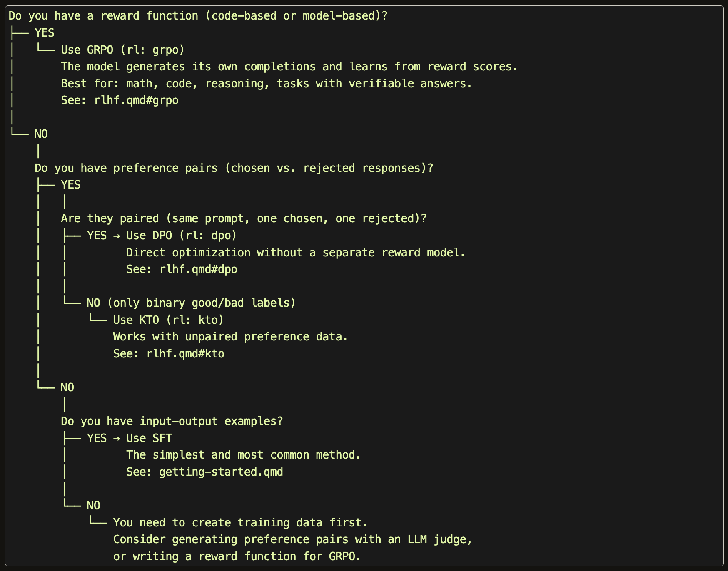728x571 pixels.
Task: Click 'You need to create training data first.'
Action: pos(240,523)
